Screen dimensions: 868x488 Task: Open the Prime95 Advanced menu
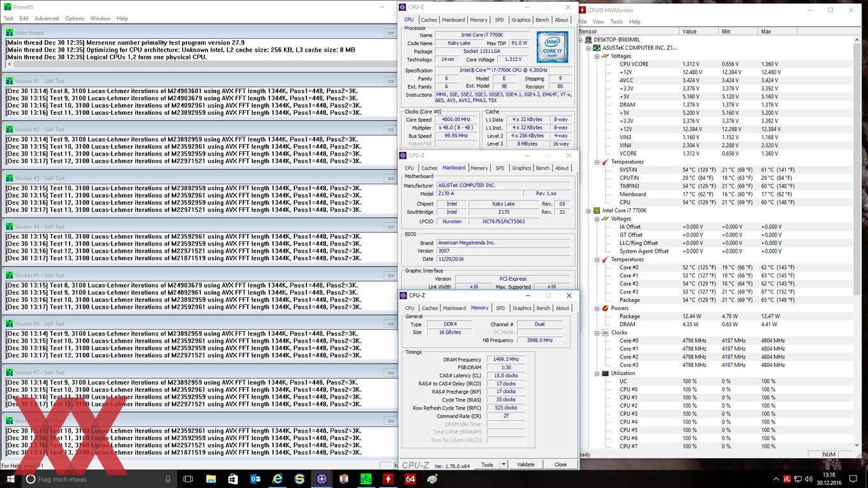point(47,18)
